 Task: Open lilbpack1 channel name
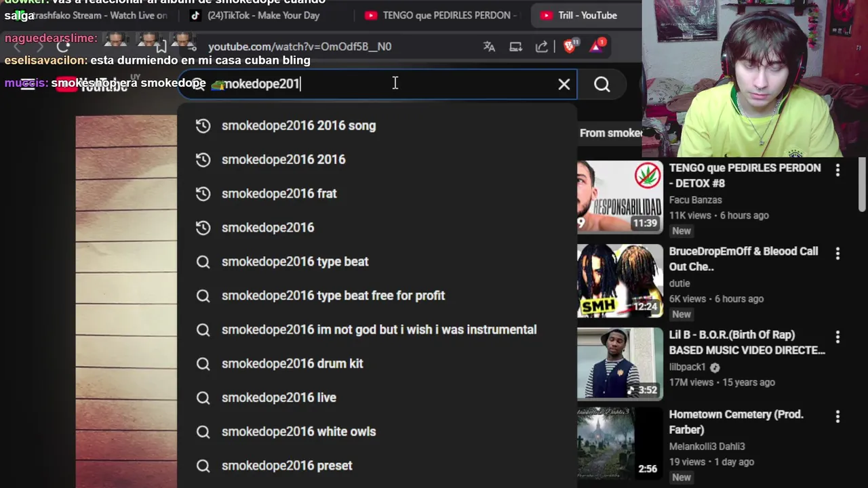688,367
